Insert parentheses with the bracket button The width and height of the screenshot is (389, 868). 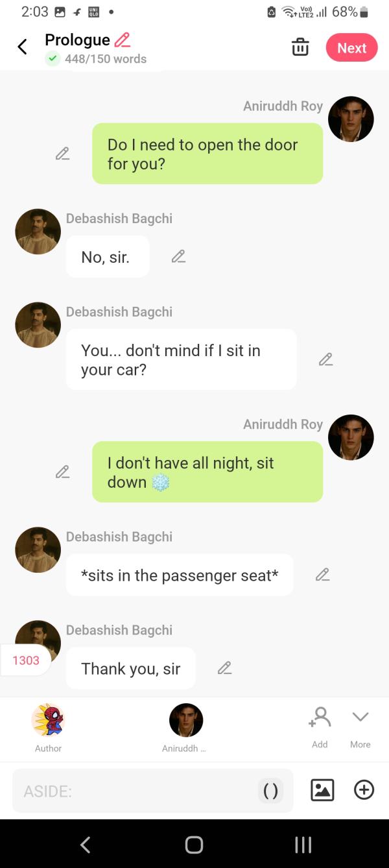[x=270, y=791]
